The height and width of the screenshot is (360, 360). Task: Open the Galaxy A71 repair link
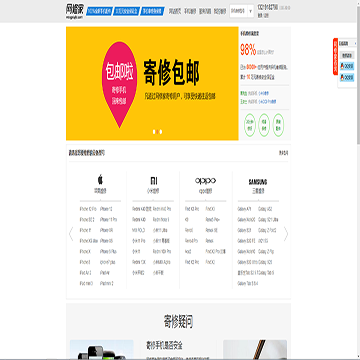(244, 209)
